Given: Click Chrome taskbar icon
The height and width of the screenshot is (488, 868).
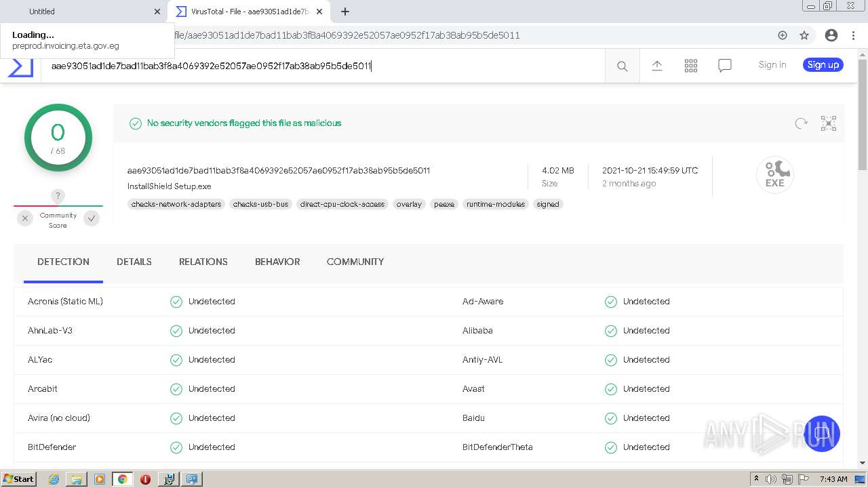Looking at the screenshot, I should [123, 479].
